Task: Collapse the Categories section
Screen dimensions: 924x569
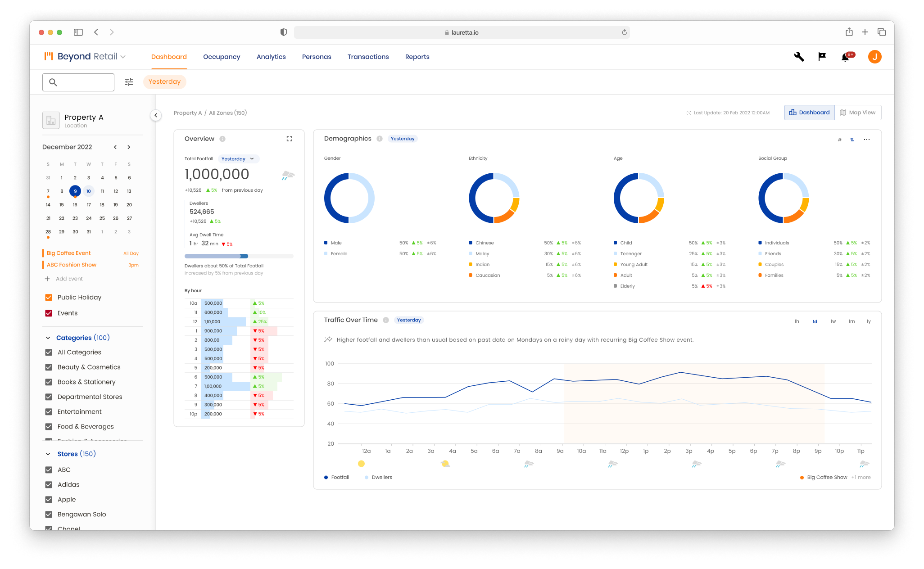Action: tap(48, 338)
